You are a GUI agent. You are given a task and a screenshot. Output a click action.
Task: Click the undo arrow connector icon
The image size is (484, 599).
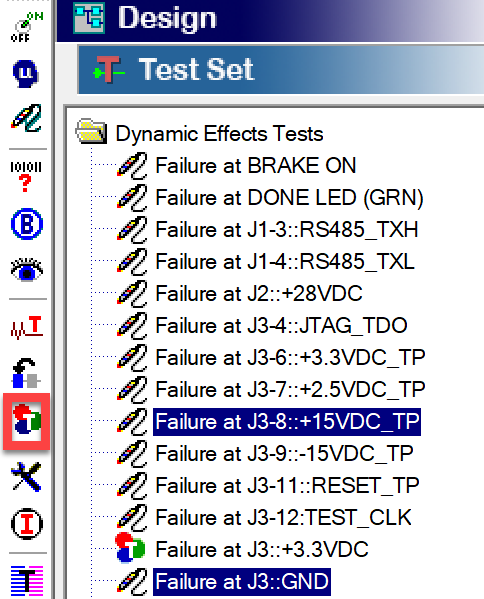(26, 373)
